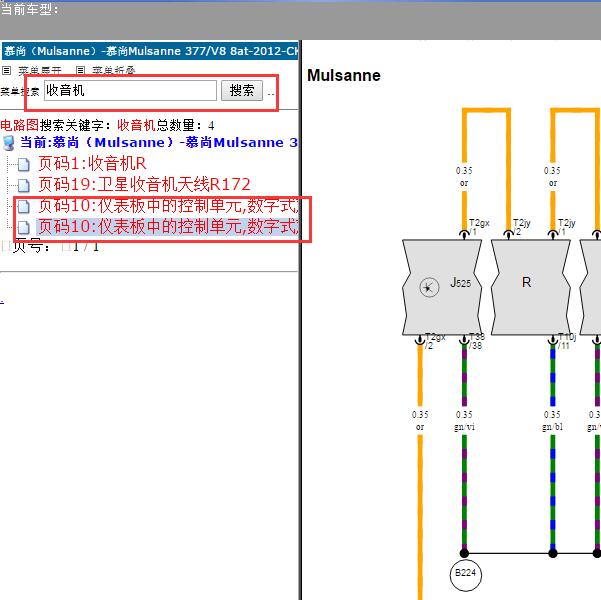Screen dimensions: 601x600
Task: Click connector label T2gx /2 below J525
Action: point(435,341)
